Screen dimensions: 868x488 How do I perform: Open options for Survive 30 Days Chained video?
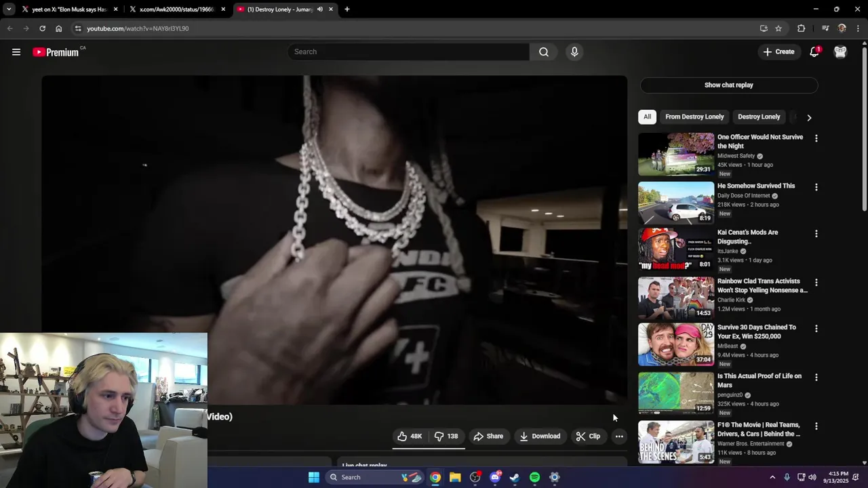(x=816, y=329)
